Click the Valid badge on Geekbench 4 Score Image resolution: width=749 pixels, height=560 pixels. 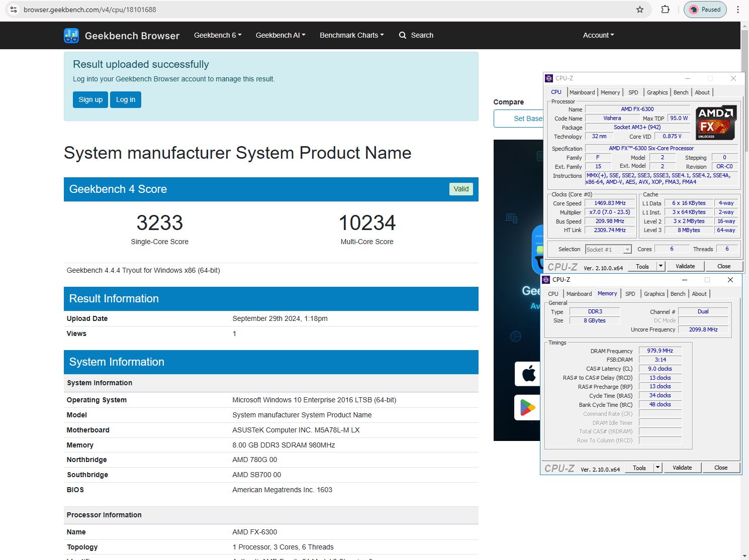click(461, 189)
